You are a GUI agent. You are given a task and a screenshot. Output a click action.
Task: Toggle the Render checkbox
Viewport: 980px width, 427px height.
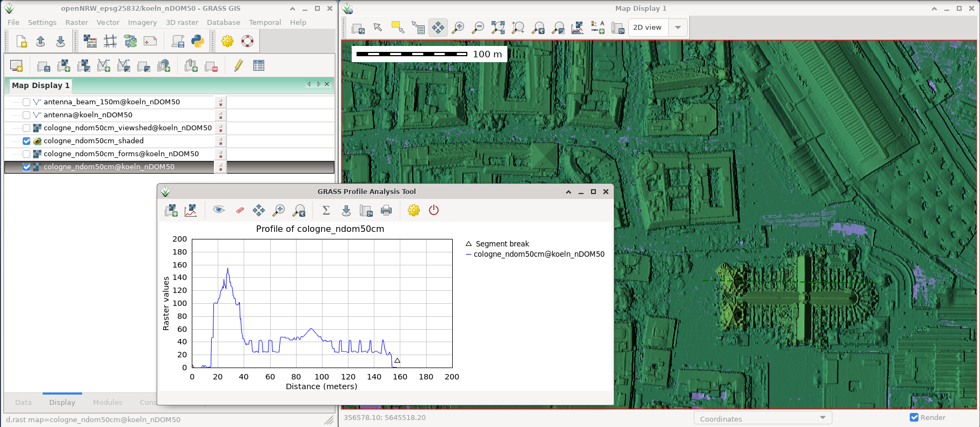point(914,417)
